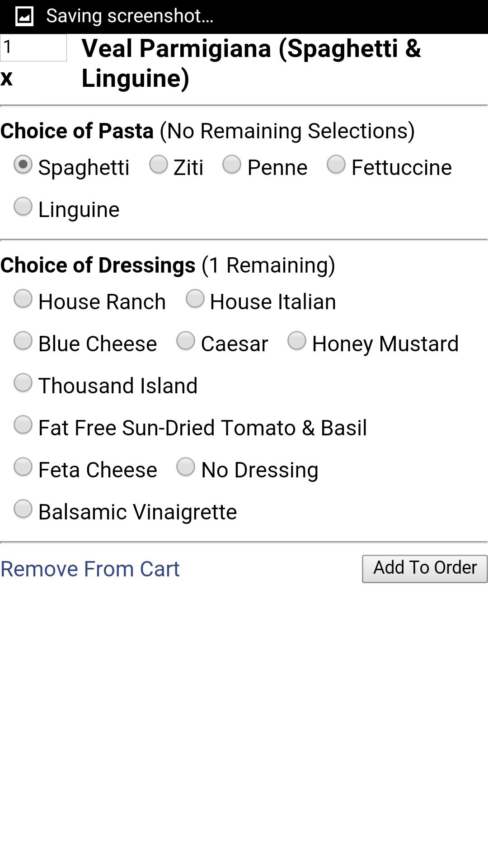488x868 pixels.
Task: Select Spaghetti pasta option
Action: click(23, 165)
